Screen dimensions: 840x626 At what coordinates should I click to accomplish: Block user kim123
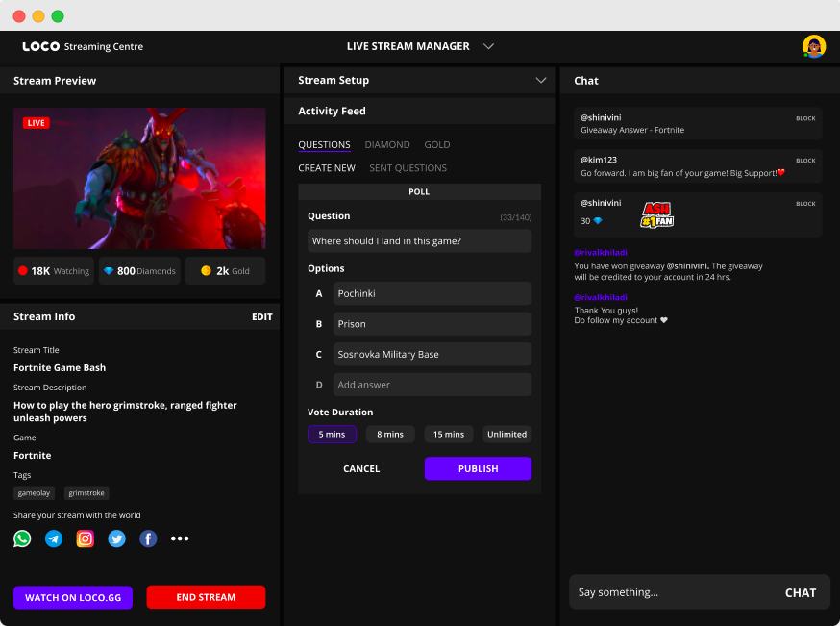(x=805, y=161)
